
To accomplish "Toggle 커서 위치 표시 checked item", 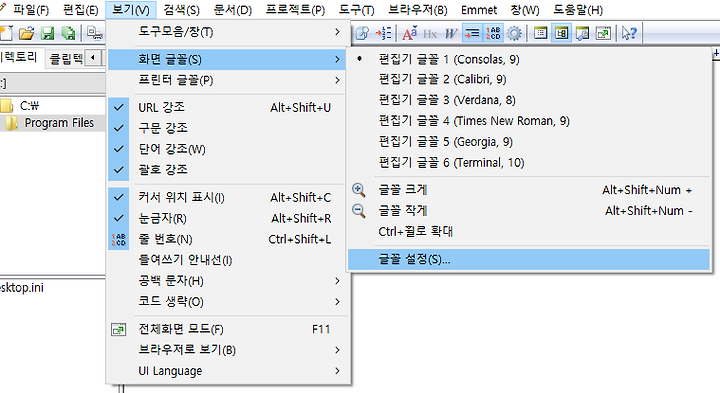I will pyautogui.click(x=228, y=197).
